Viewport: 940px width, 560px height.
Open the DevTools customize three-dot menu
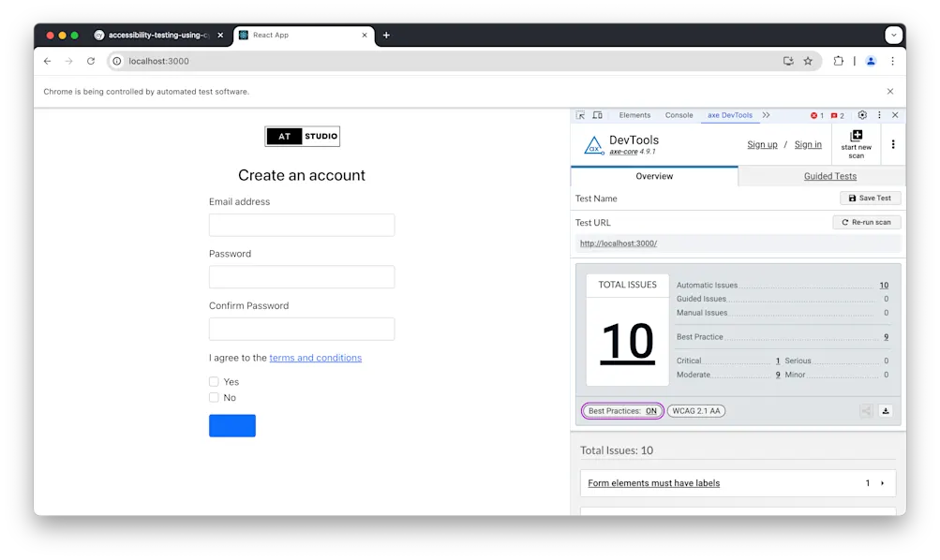[879, 115]
